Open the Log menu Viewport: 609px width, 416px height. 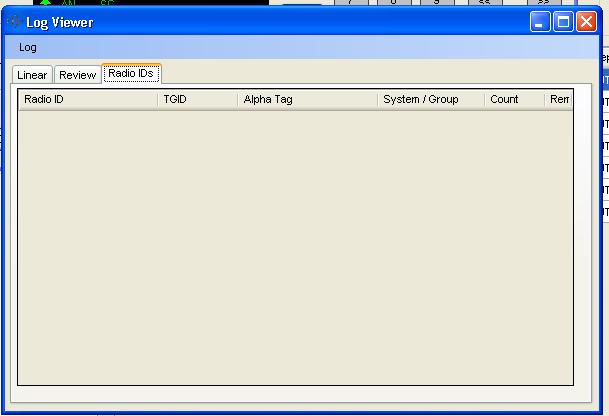click(x=28, y=47)
